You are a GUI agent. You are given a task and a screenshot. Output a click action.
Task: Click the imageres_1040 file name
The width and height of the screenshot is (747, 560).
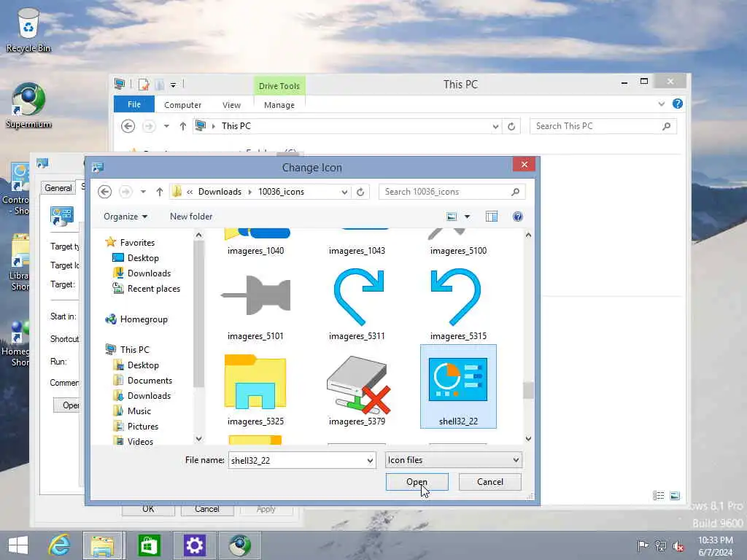(256, 251)
